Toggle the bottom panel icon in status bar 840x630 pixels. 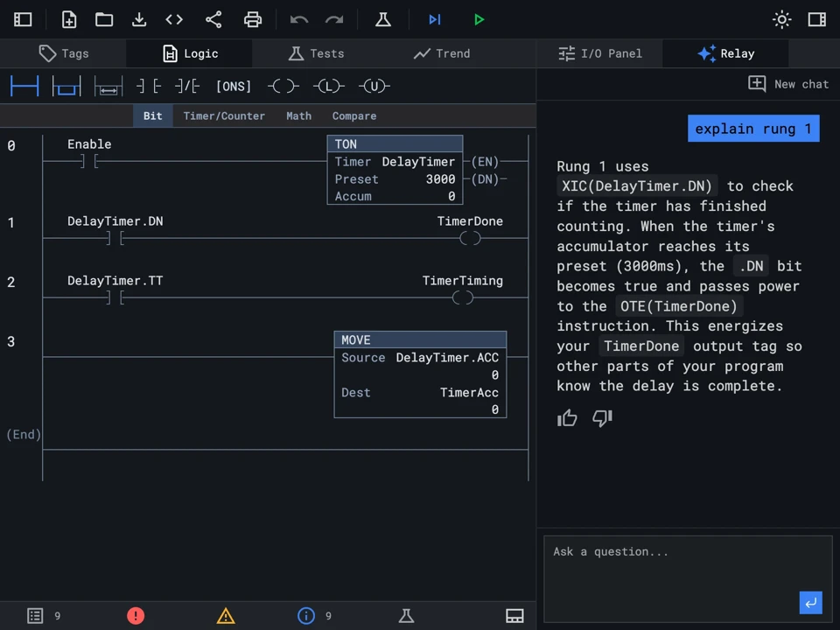(514, 615)
